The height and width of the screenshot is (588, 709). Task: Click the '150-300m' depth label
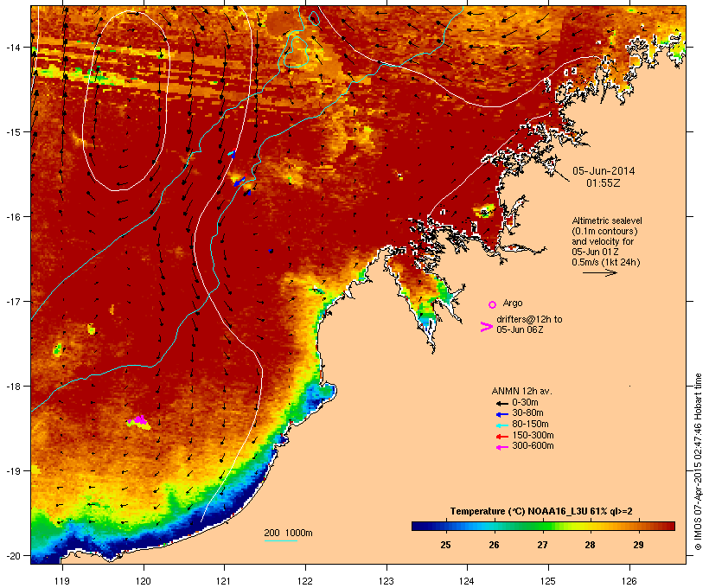click(533, 435)
